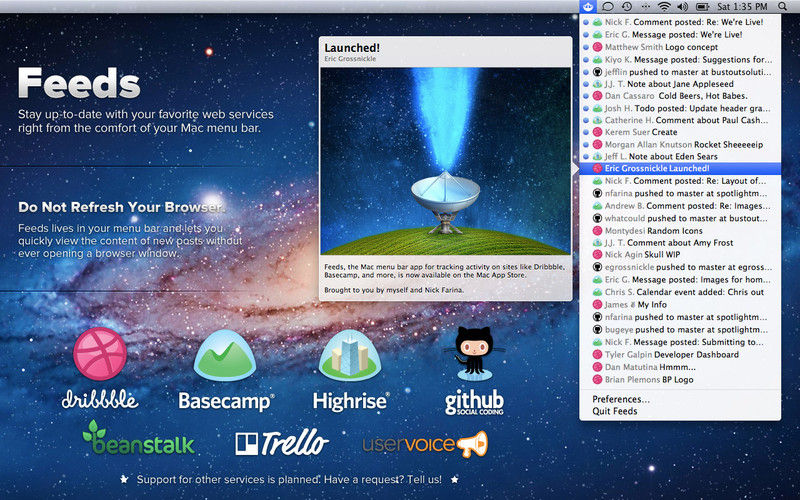Open 'Kiyo K. Message posted: Suggestions' item
The width and height of the screenshot is (800, 500).
tap(680, 60)
